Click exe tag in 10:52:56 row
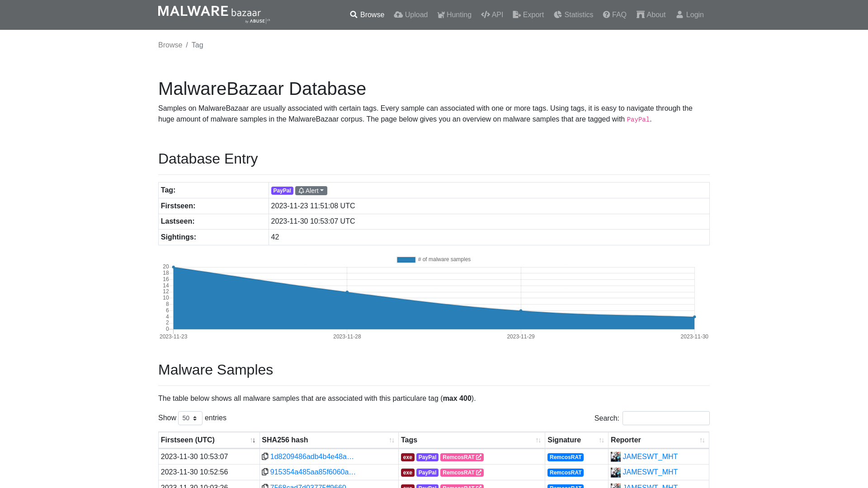This screenshot has width=868, height=488. click(x=408, y=473)
